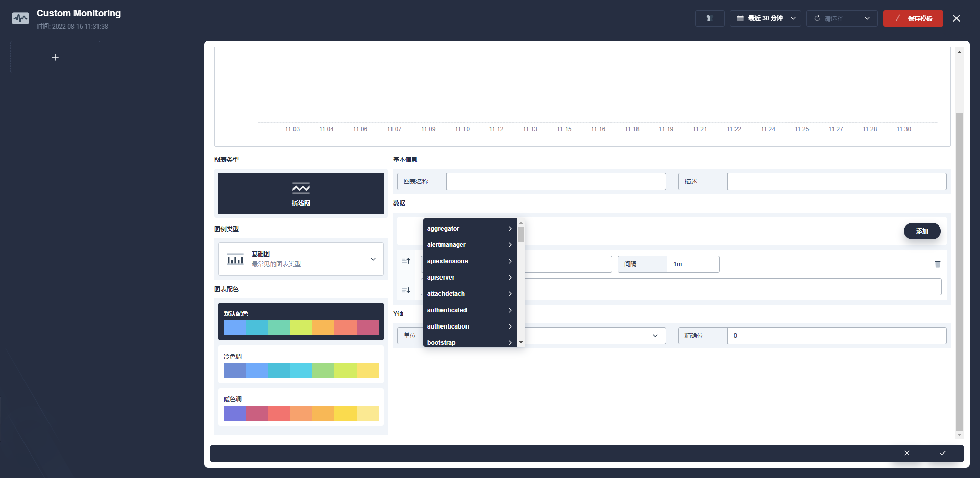Click the upload arrow button in header
This screenshot has width=980, height=478.
click(x=709, y=18)
